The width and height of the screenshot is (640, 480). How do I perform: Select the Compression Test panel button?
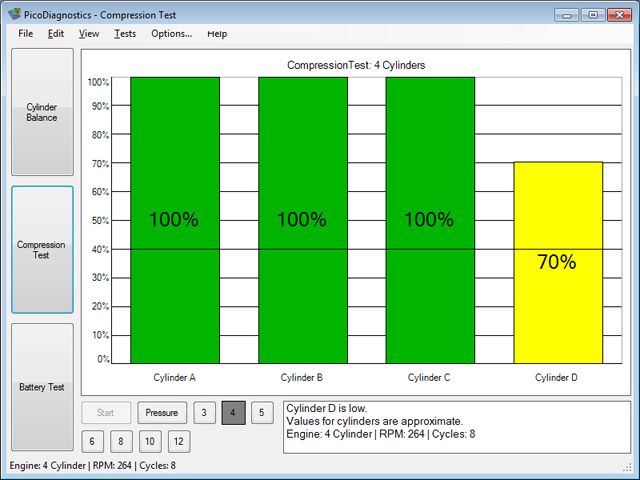pos(42,250)
